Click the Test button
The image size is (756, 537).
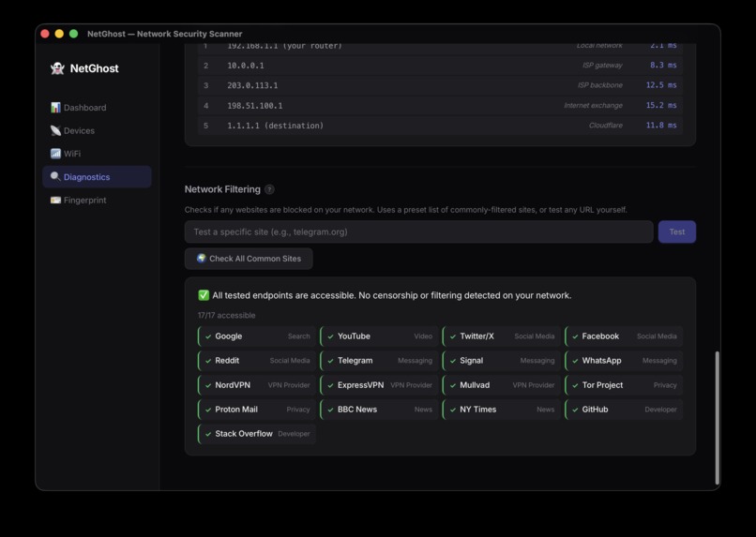pyautogui.click(x=677, y=231)
